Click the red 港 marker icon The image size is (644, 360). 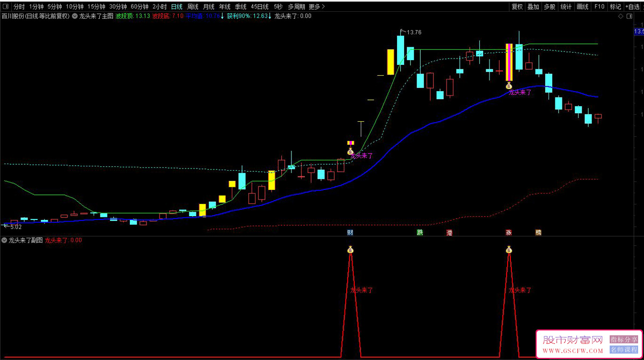click(450, 233)
